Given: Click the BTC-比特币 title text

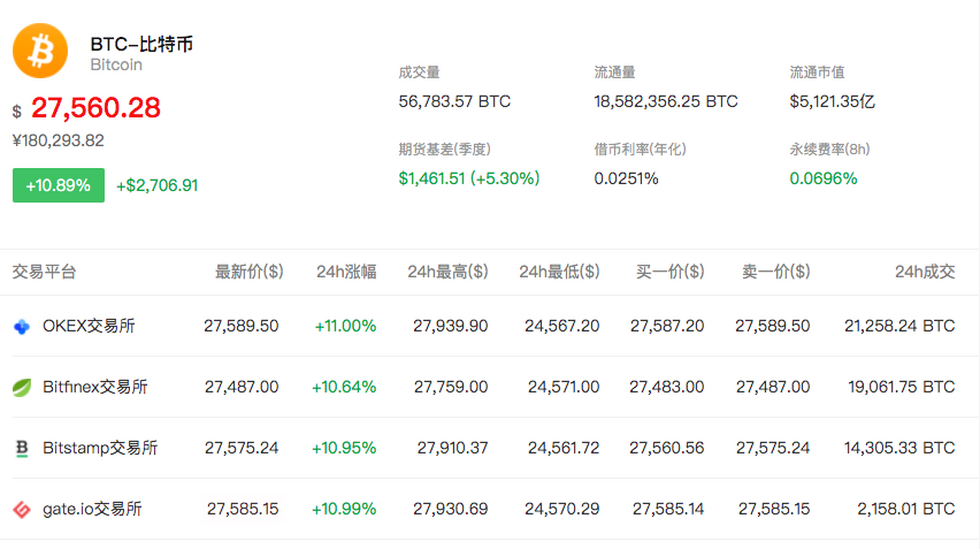Looking at the screenshot, I should click(x=141, y=44).
